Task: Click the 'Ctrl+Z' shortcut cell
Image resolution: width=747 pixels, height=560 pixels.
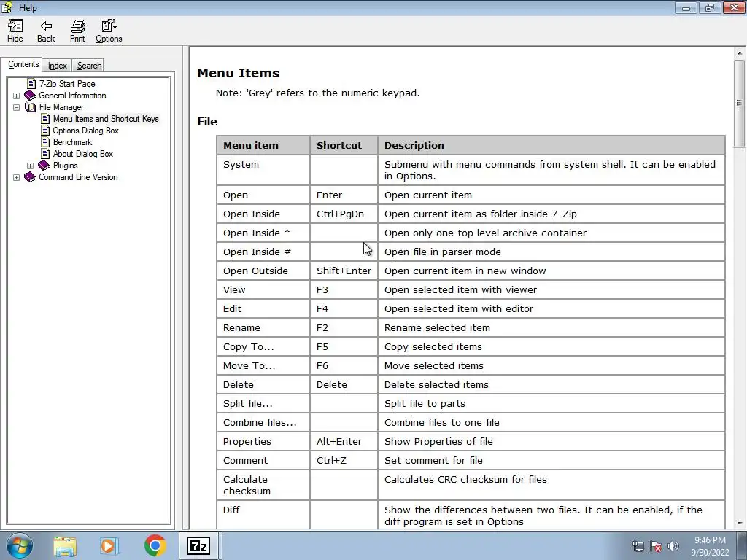Action: [344, 461]
